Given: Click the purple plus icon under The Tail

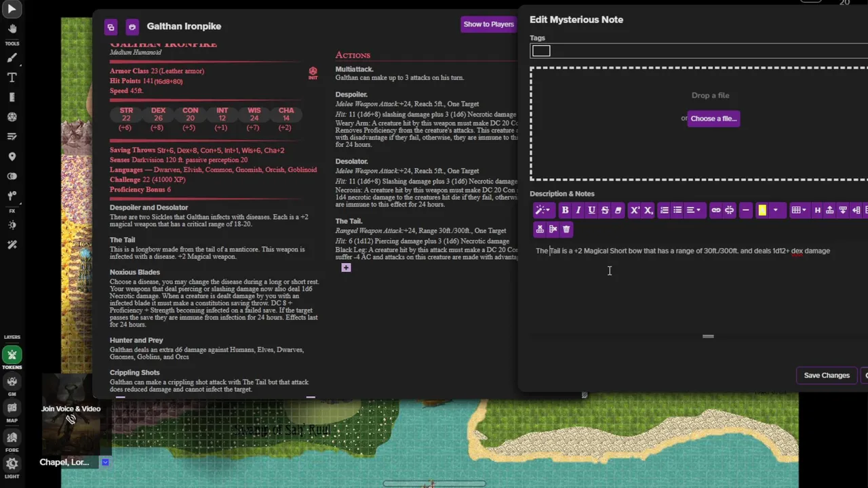Looking at the screenshot, I should [x=346, y=268].
